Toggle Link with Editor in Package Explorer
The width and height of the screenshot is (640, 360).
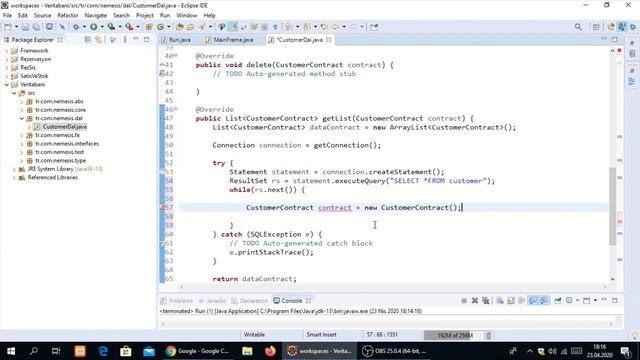(98, 40)
